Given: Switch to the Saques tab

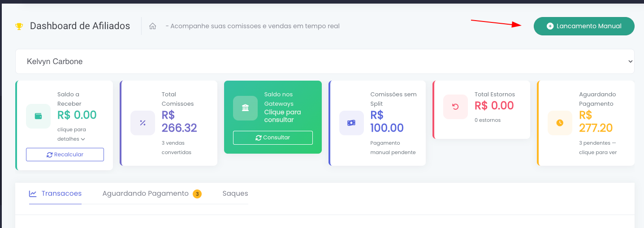Looking at the screenshot, I should (235, 194).
